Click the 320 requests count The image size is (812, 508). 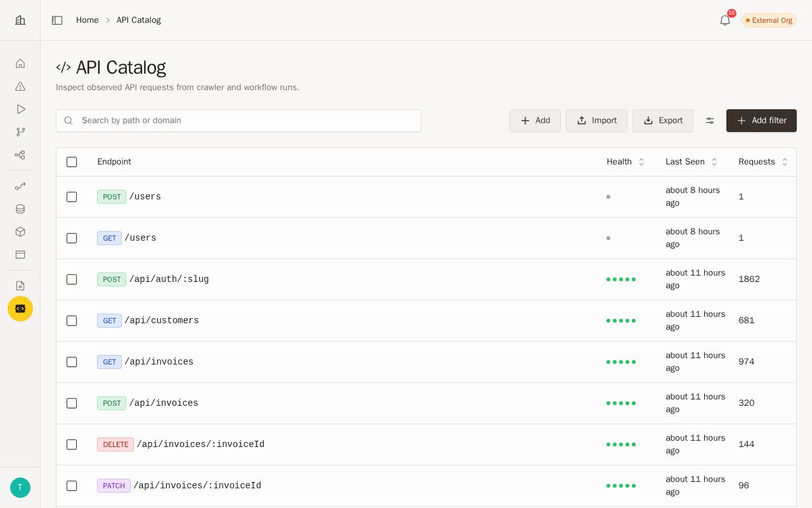tap(747, 403)
